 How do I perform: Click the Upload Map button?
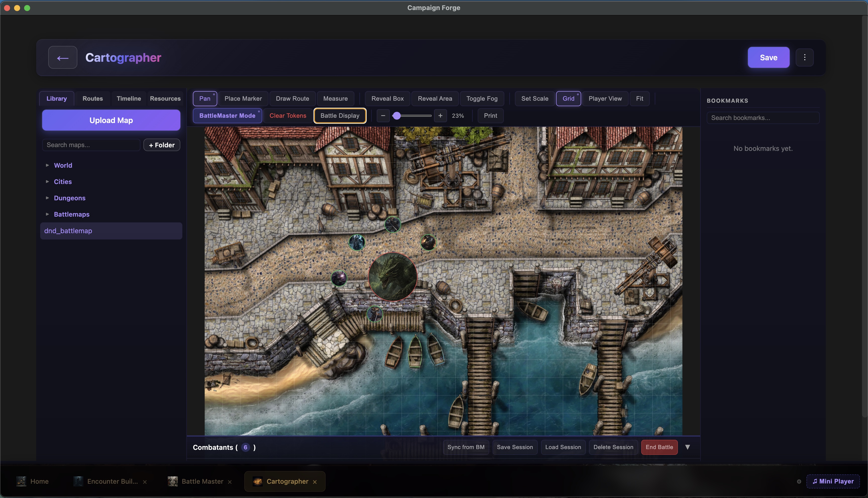[111, 120]
